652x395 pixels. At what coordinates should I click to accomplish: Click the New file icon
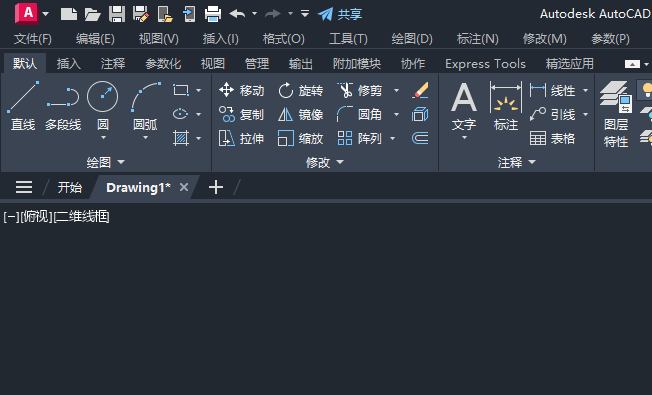[x=69, y=14]
